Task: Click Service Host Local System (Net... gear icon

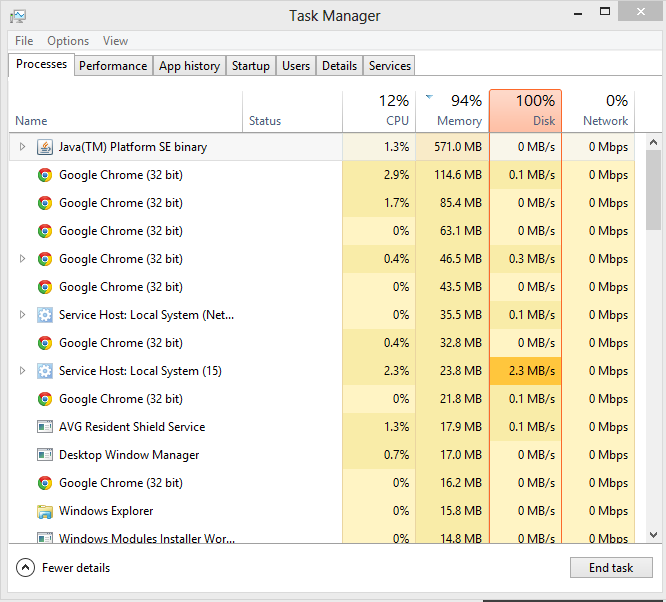Action: (x=45, y=315)
